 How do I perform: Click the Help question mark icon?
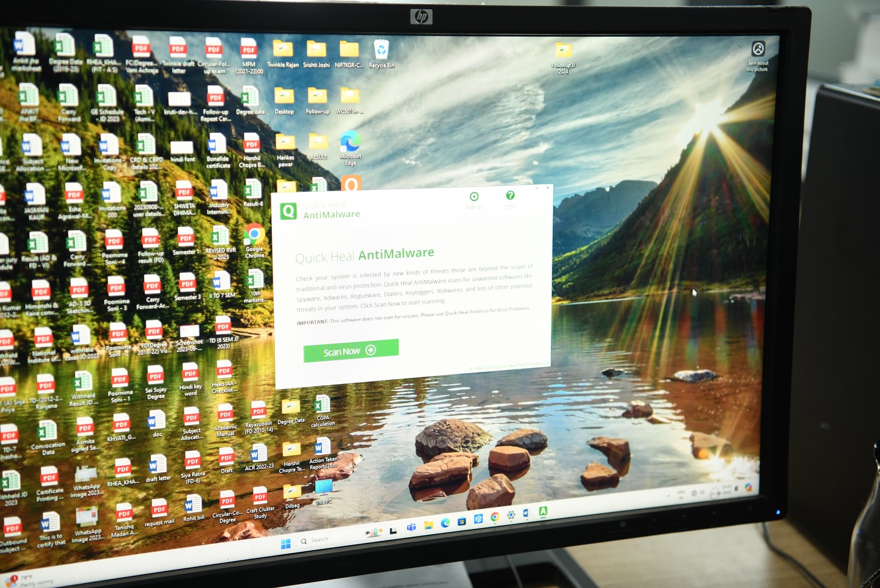[510, 195]
